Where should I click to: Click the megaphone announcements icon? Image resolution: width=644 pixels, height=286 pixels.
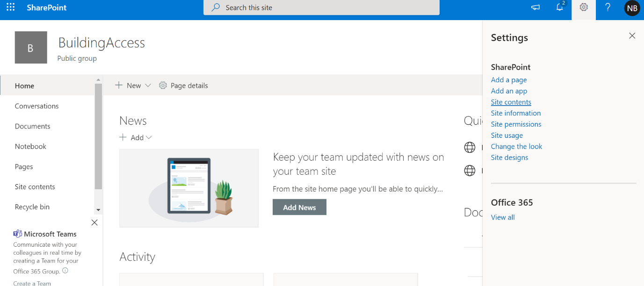pyautogui.click(x=535, y=7)
